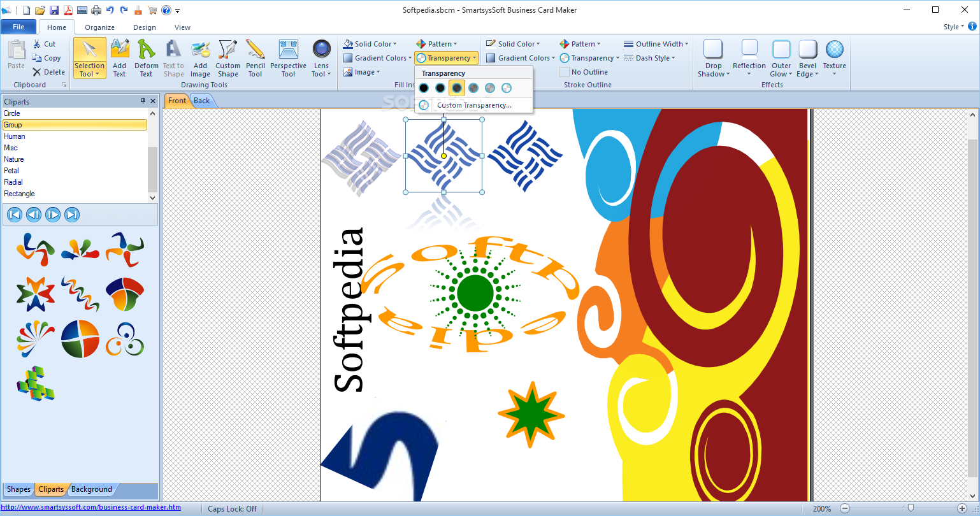Choose fourth transparency preset circle
This screenshot has height=516, width=980.
473,88
